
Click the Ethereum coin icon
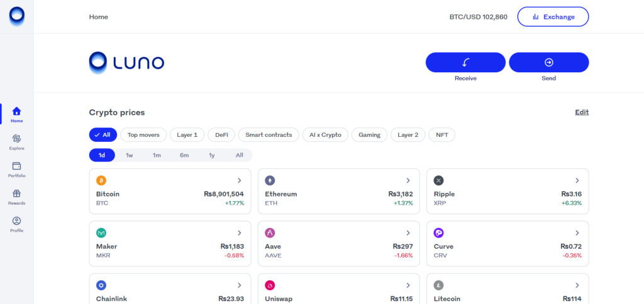pos(270,180)
